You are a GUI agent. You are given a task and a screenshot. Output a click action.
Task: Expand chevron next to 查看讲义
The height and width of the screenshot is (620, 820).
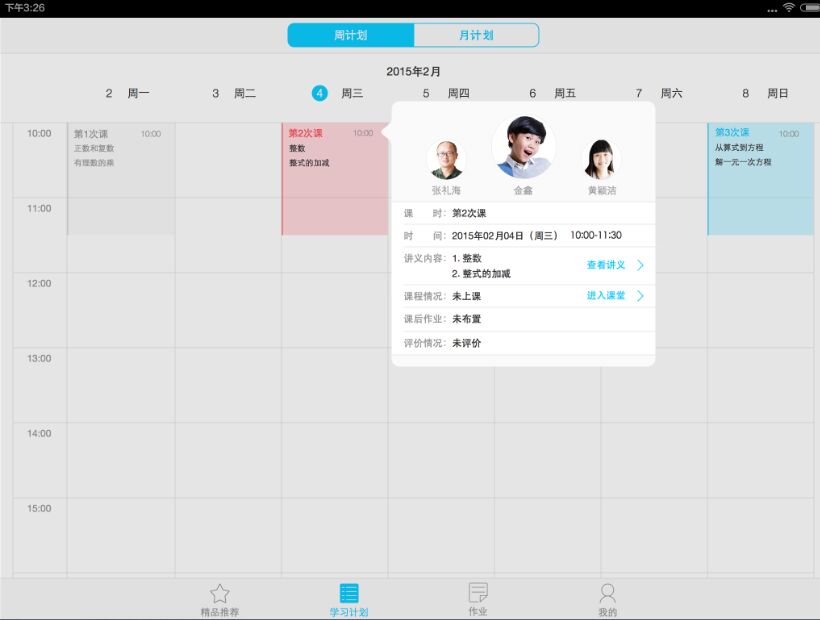(640, 265)
